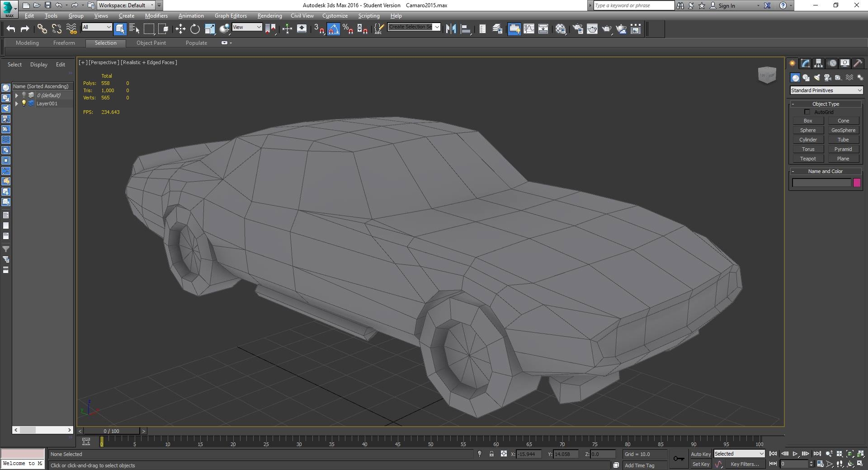Viewport: 868px width, 470px height.
Task: Open the Render Setup dialog
Action: (x=578, y=29)
